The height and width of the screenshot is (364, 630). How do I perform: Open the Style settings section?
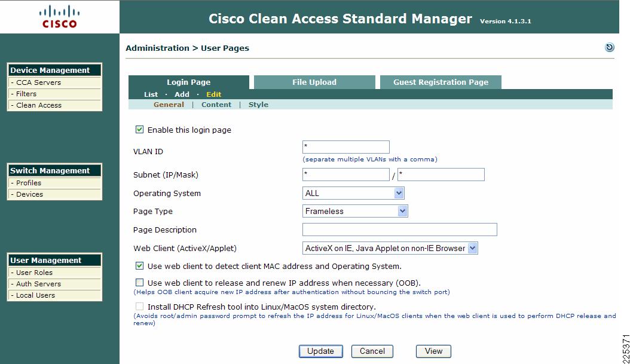click(258, 105)
